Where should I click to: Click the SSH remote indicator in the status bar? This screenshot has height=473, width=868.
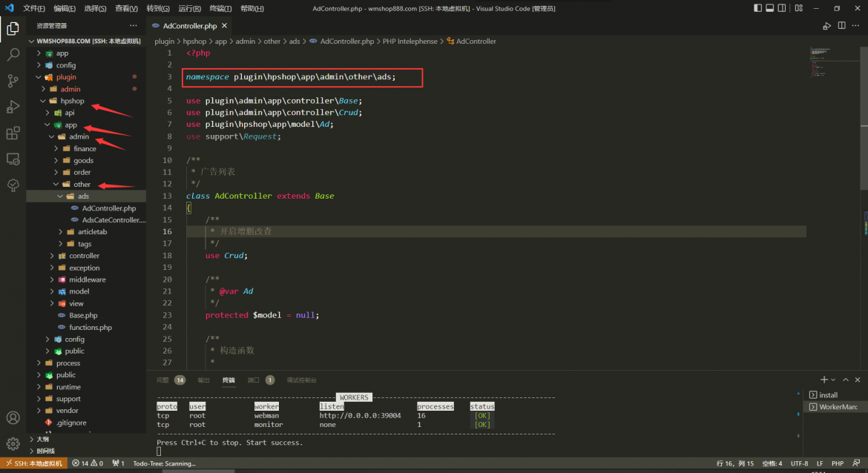pos(34,463)
